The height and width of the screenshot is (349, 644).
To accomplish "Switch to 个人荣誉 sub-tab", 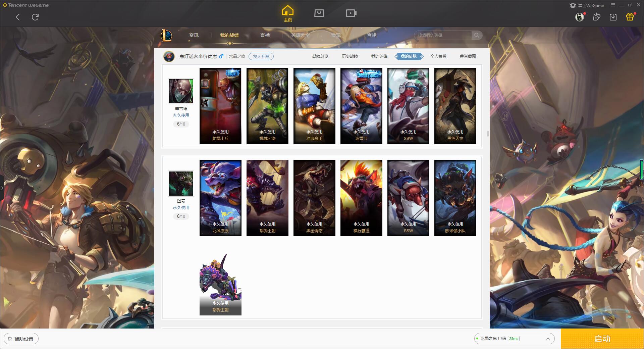I will coord(438,56).
